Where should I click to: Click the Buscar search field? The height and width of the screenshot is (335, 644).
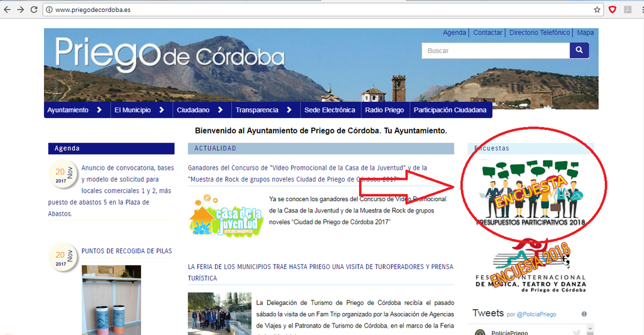click(496, 50)
